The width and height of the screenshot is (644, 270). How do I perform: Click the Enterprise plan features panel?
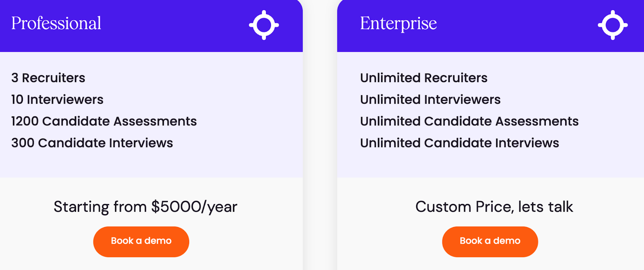coord(491,115)
